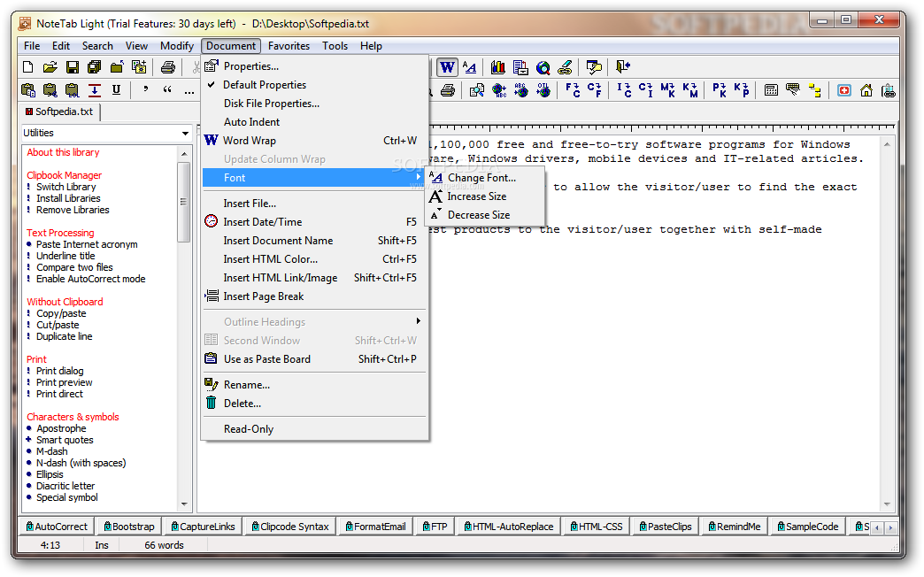This screenshot has width=924, height=577.
Task: Open the Favorites menu
Action: pos(289,46)
